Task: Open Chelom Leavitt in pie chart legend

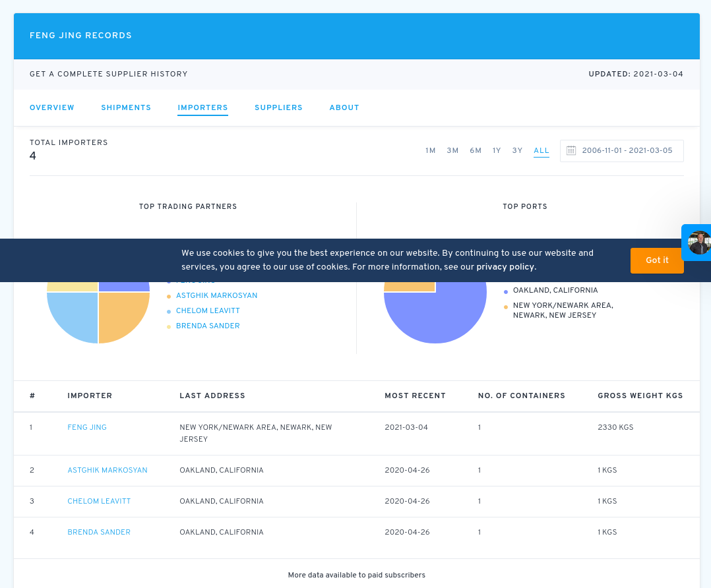Action: 208,310
